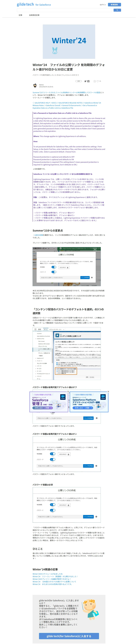
Task: Open the Winter'24のプレリリース組織 link
Action: click(52, 579)
